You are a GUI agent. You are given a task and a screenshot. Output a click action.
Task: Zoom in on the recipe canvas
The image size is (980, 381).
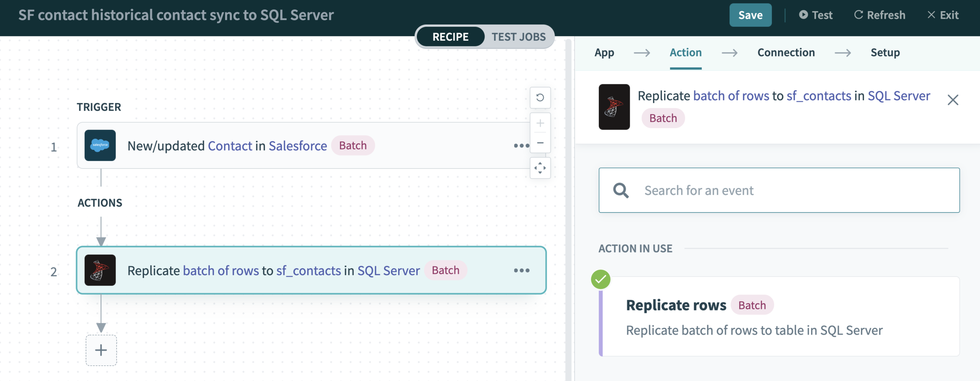coord(540,123)
